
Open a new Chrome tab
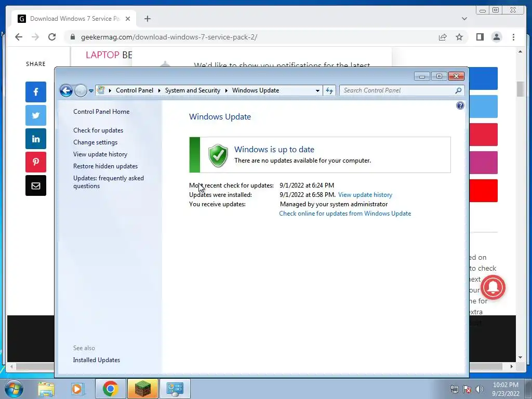pyautogui.click(x=147, y=19)
